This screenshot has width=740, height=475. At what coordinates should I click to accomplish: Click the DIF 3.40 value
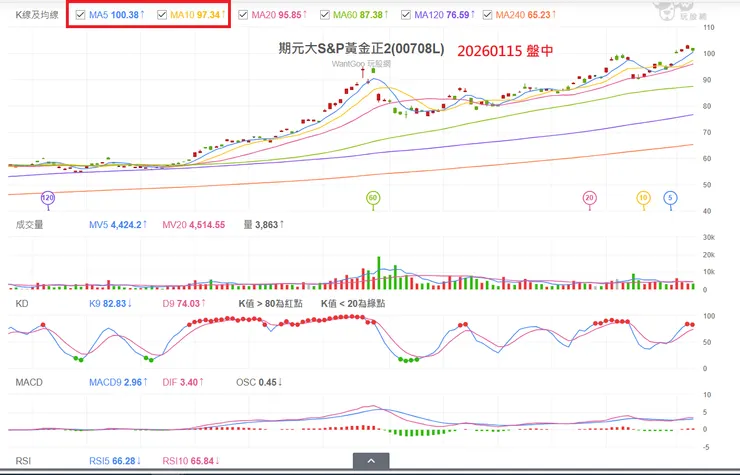(x=183, y=382)
